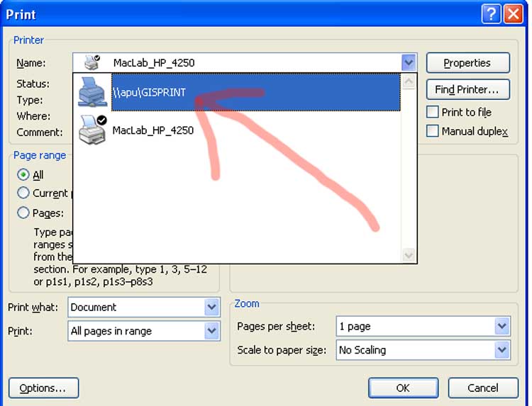Select the All page range option
Screen dimensions: 532x406
pyautogui.click(x=23, y=175)
